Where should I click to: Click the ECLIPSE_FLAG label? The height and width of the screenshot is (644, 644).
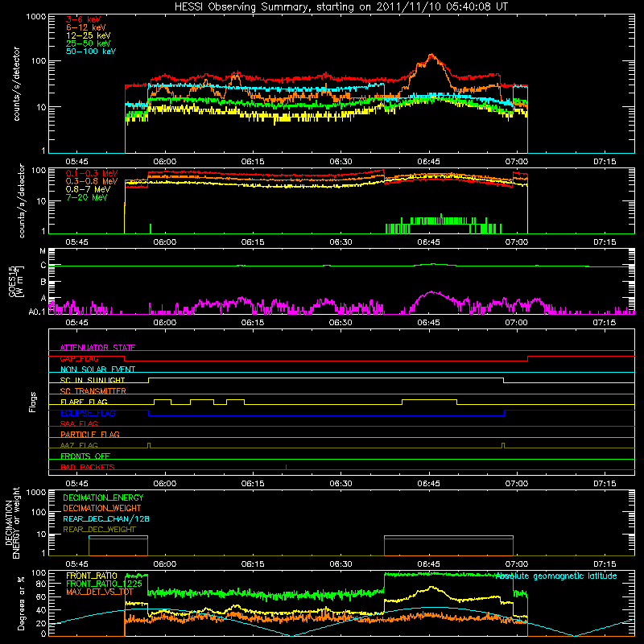point(88,413)
